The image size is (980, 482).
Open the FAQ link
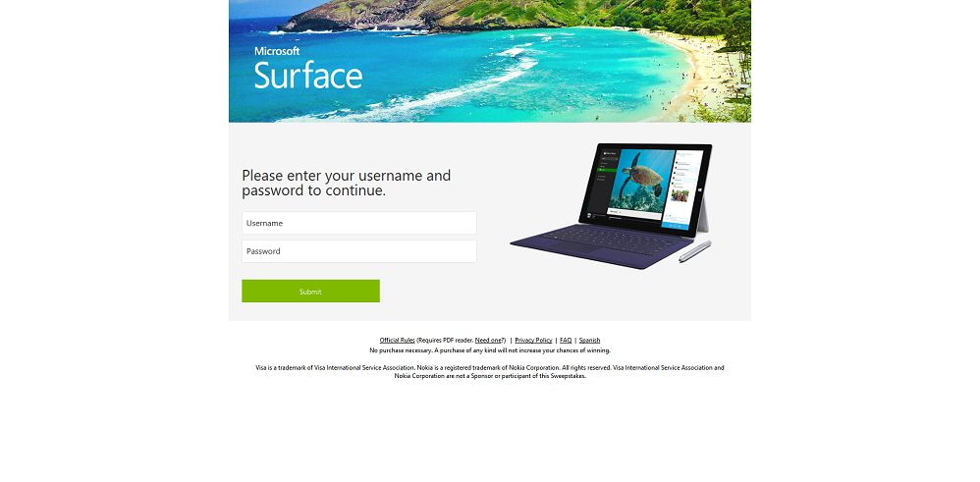coord(566,340)
